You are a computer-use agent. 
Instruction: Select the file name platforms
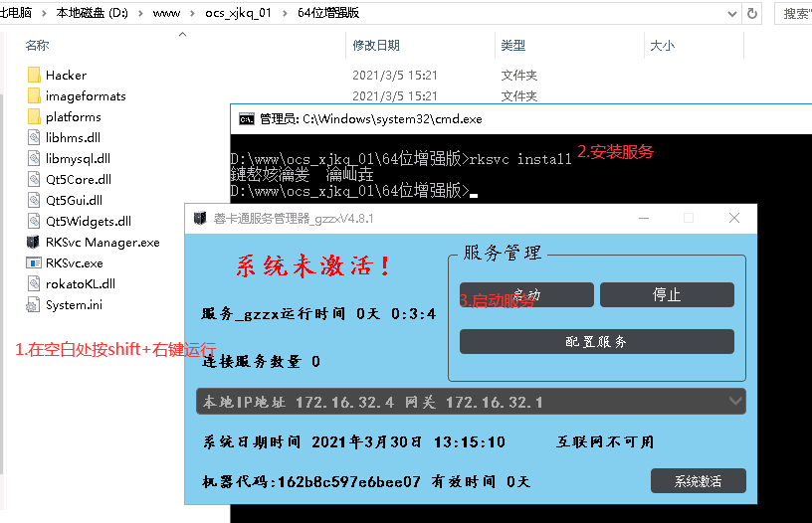pos(74,117)
